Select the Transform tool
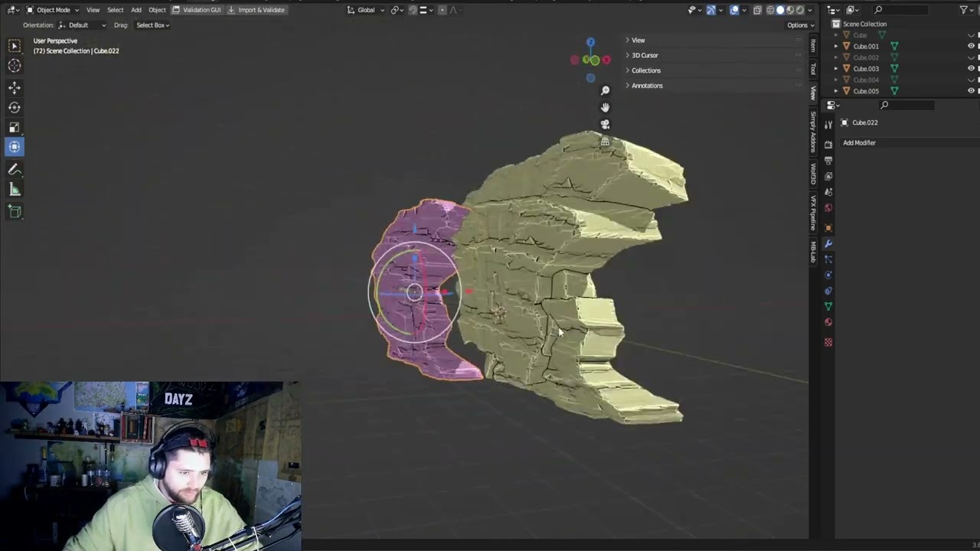Viewport: 980px width, 551px height. point(15,147)
